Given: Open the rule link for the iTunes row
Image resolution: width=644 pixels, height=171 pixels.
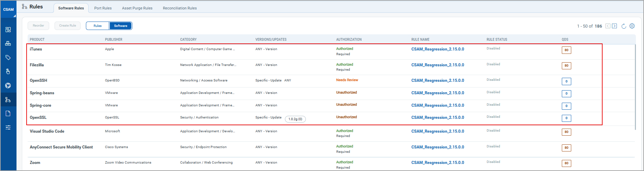Looking at the screenshot, I should [x=438, y=49].
